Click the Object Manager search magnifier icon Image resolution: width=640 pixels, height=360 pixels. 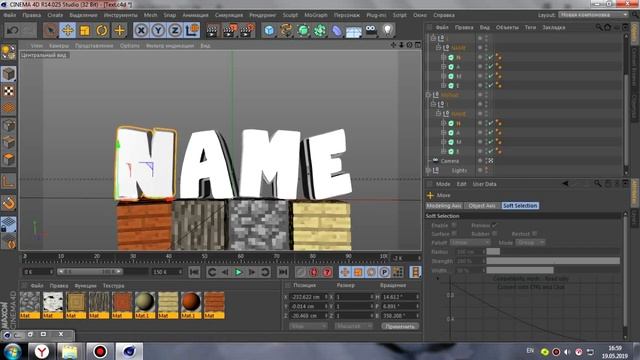(x=598, y=27)
